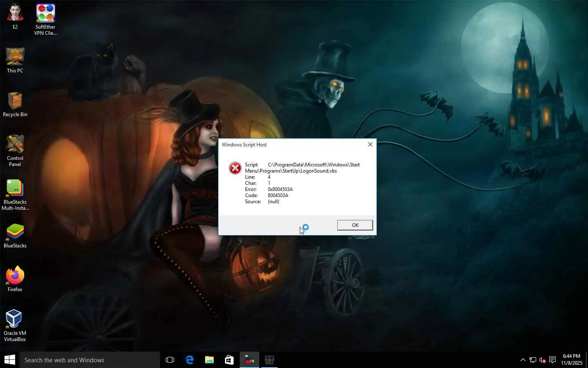Viewport: 588px width, 368px height.
Task: Open the Windows Start menu
Action: pos(10,360)
